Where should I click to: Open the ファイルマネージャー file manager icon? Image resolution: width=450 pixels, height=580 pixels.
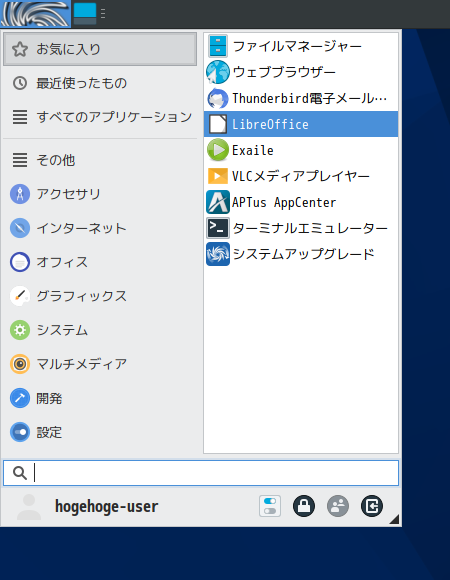pos(217,46)
